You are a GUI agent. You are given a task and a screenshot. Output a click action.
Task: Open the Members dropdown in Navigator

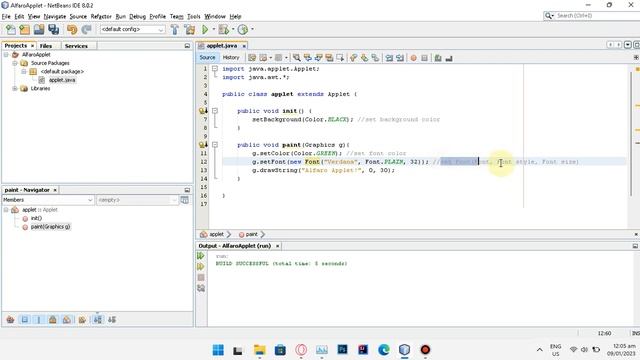pyautogui.click(x=48, y=200)
